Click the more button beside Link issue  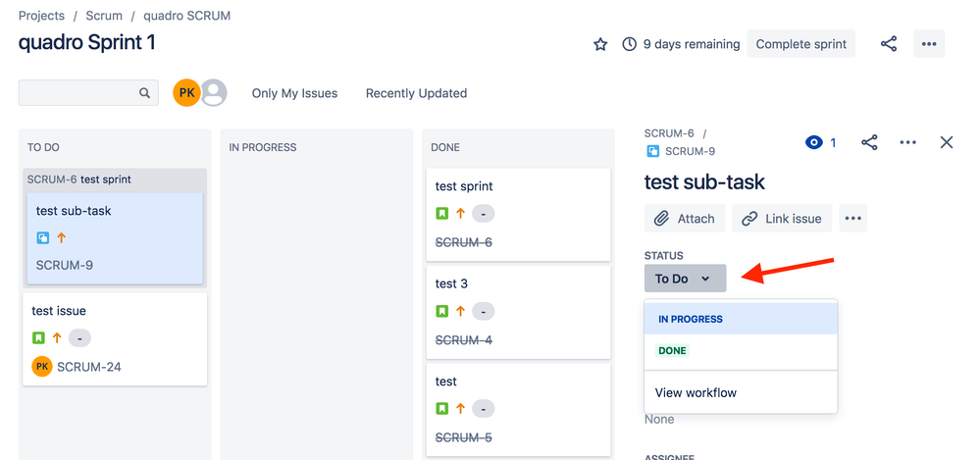click(853, 218)
